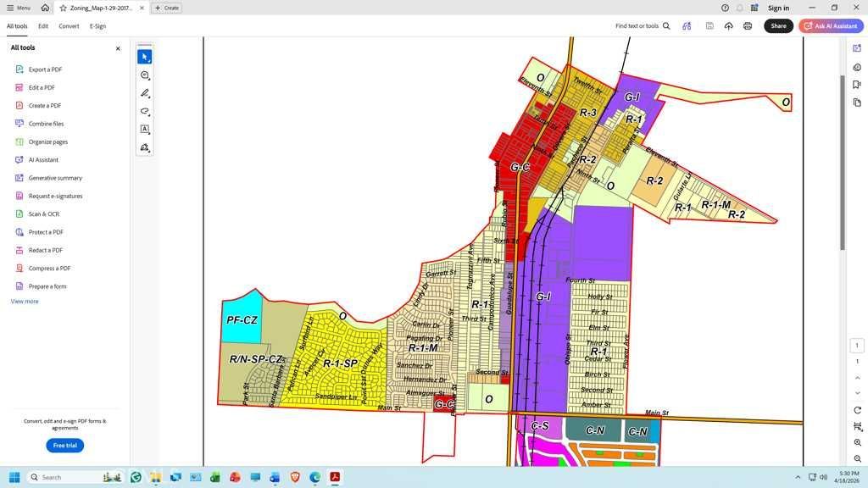This screenshot has height=488, width=868.
Task: Select the arrow selection tool
Action: click(x=145, y=57)
